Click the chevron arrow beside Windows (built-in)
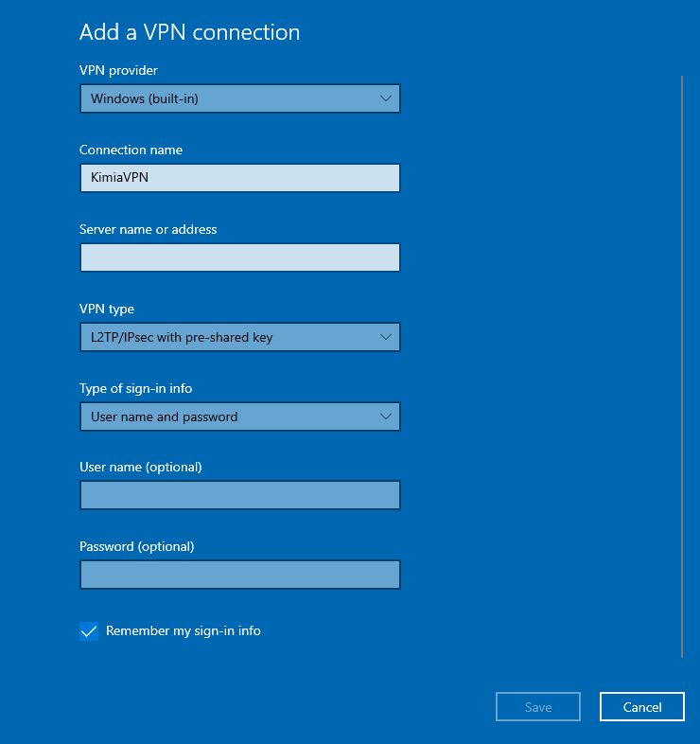Viewport: 700px width, 744px height. (x=385, y=98)
